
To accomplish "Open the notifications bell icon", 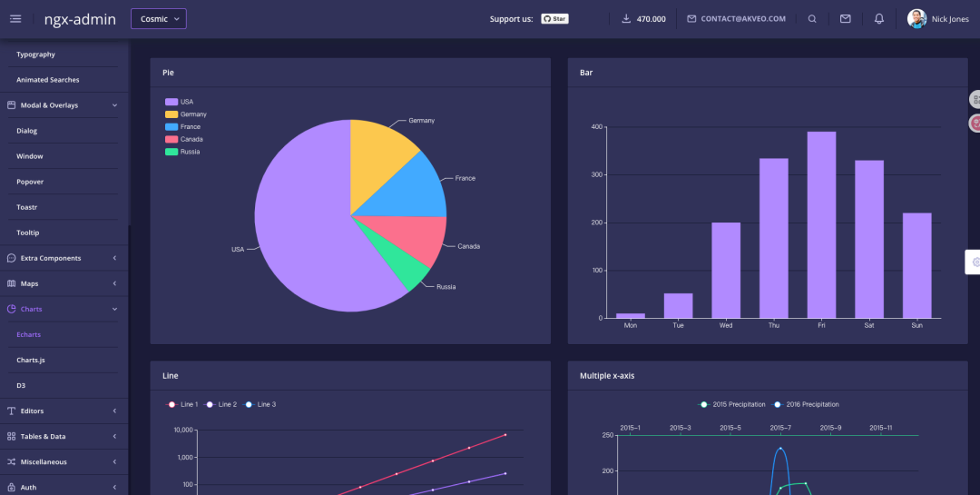I will 878,19.
